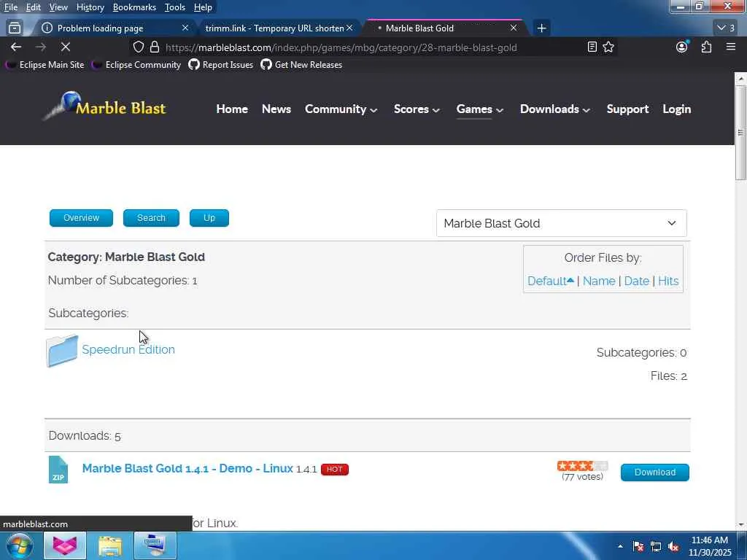Open the Marble Blast Gold category dropdown
This screenshot has height=560, width=747.
[561, 223]
